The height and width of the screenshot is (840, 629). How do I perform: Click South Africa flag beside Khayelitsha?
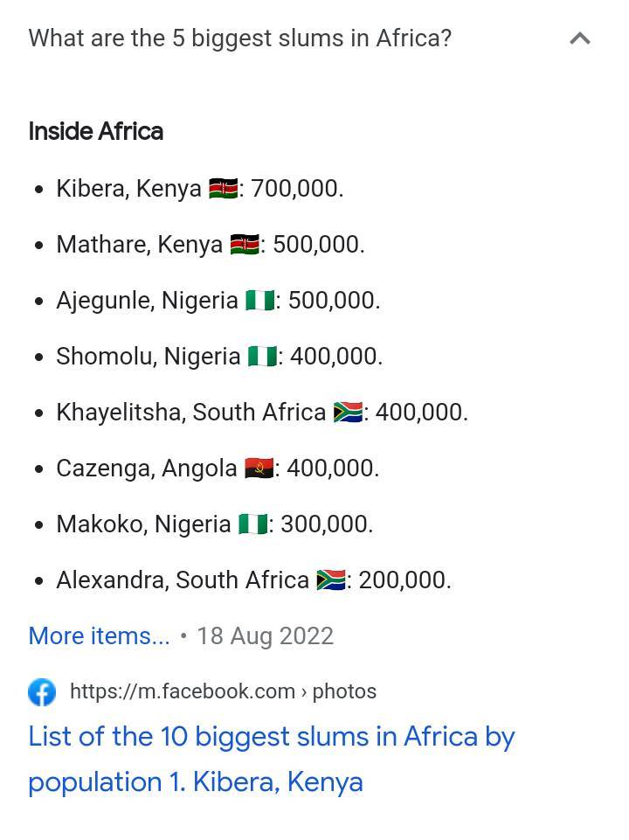pyautogui.click(x=348, y=413)
